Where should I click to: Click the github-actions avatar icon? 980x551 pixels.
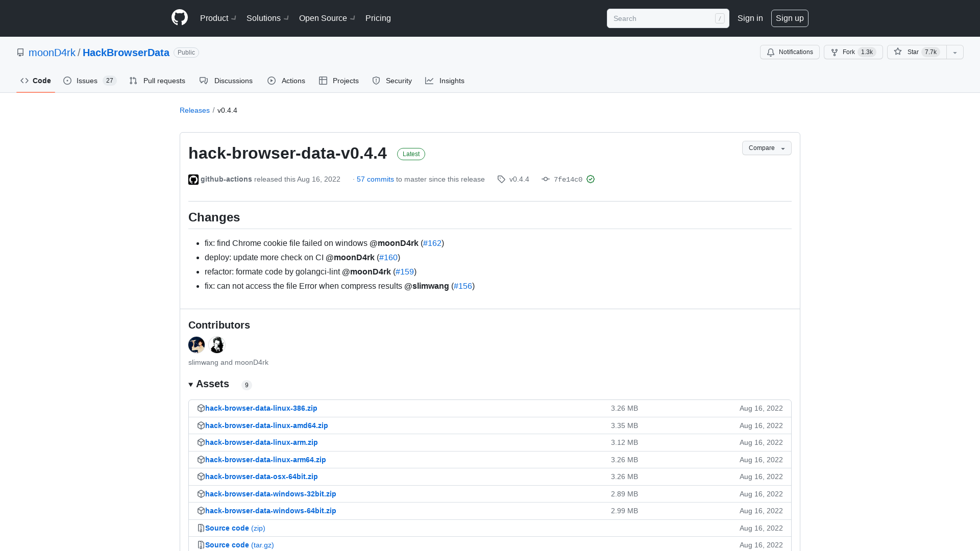(193, 180)
